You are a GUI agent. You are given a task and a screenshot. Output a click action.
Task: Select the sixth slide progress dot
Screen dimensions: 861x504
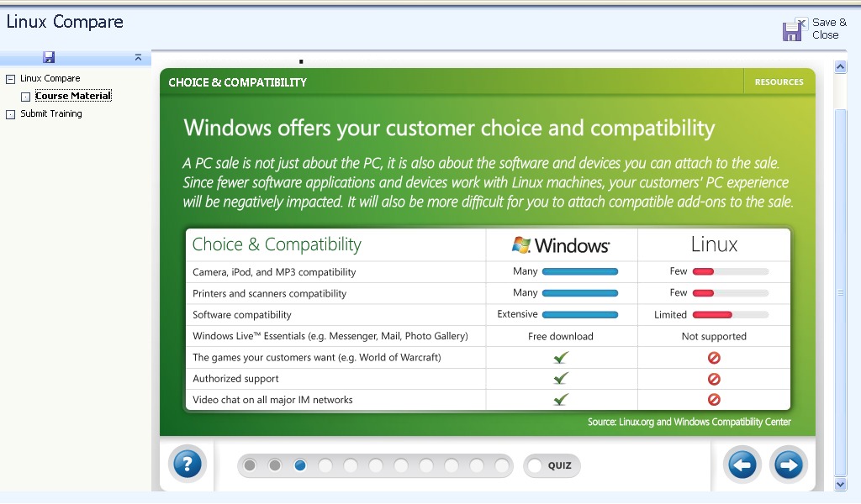coord(376,465)
